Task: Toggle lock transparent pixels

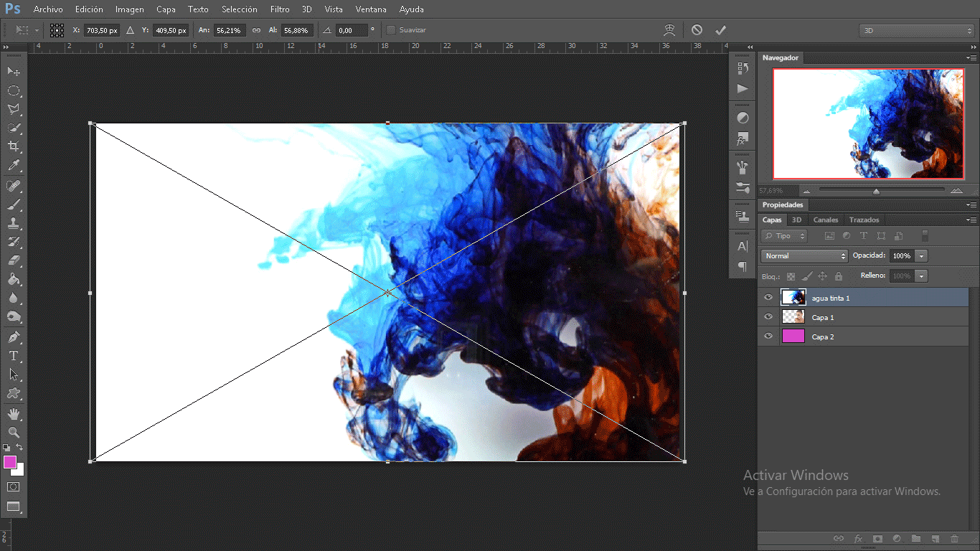Action: tap(791, 276)
